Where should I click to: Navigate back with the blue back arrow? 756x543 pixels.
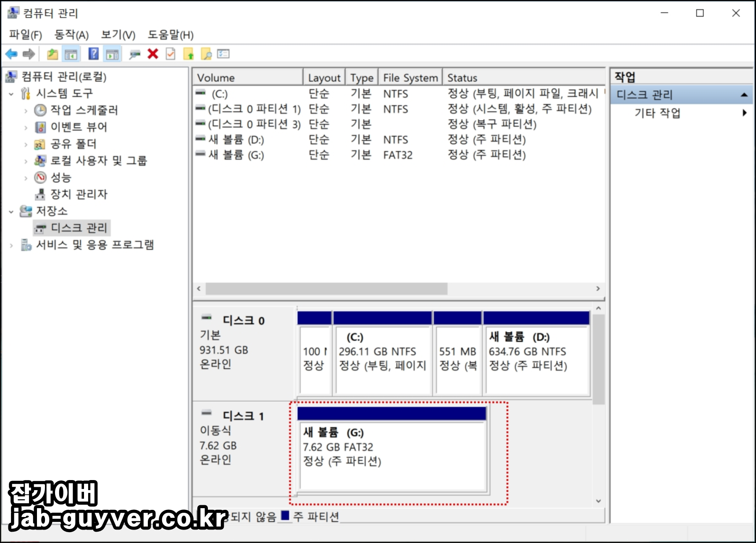coord(11,54)
